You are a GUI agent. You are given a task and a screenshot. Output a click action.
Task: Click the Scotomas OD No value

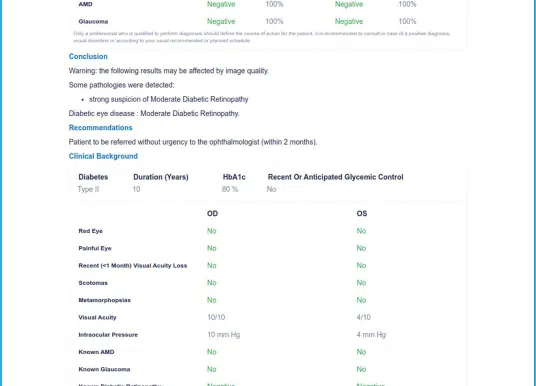click(212, 283)
